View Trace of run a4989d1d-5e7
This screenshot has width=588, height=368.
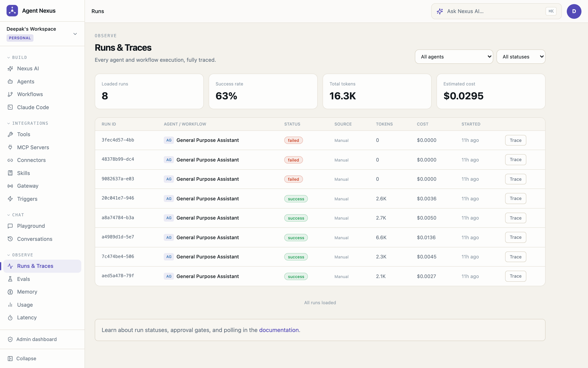516,237
